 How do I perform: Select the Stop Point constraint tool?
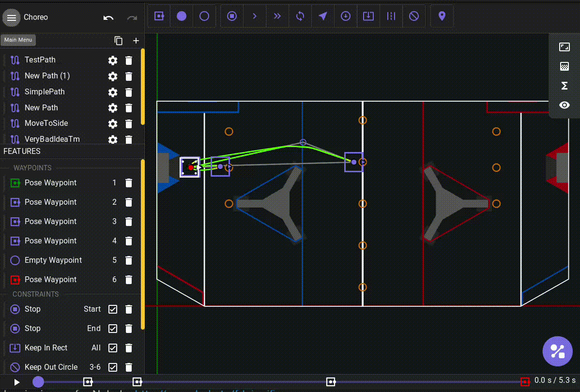[232, 16]
